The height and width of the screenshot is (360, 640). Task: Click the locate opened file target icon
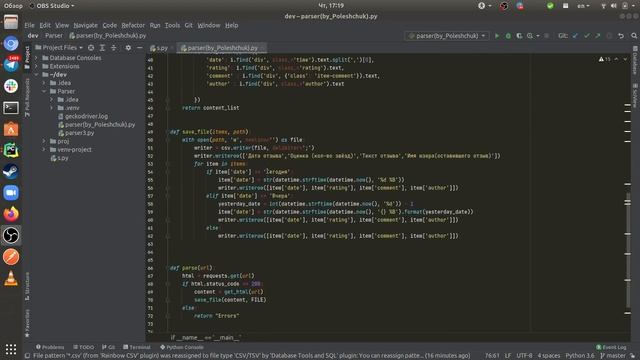pos(91,48)
